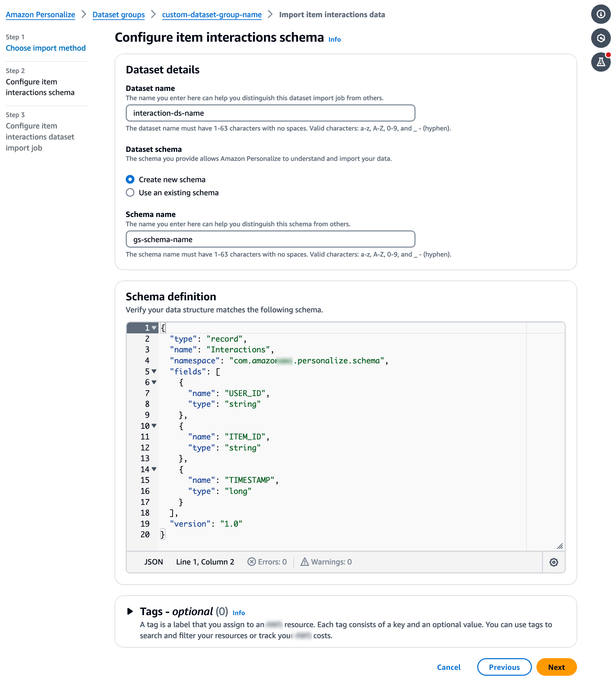Image resolution: width=616 pixels, height=684 pixels.
Task: Click the Errors: 0 status icon
Action: point(252,562)
